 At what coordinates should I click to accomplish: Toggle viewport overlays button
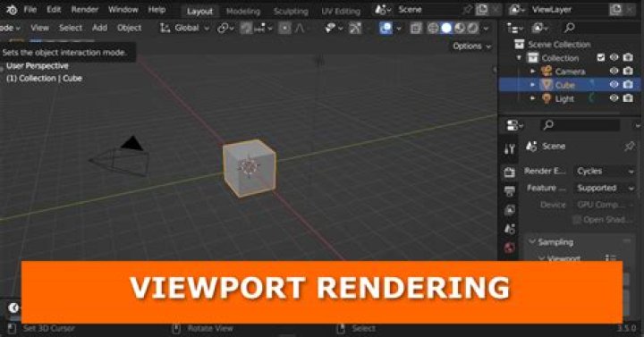pos(386,28)
